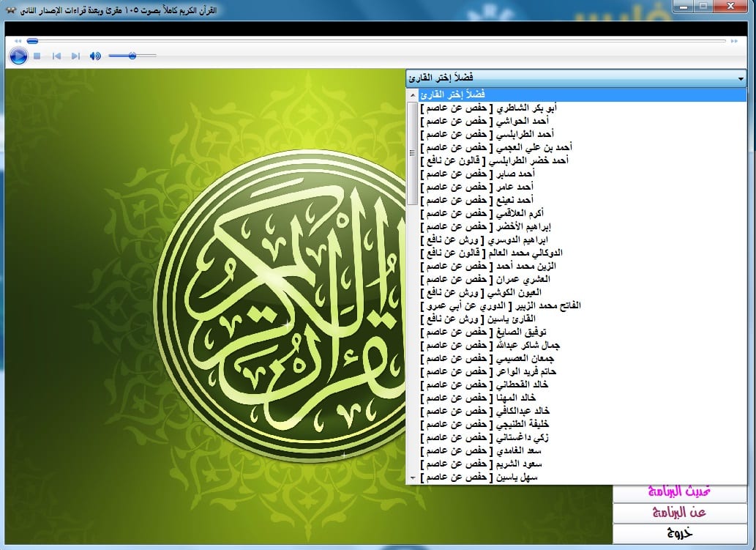
Task: Click the volume slider handle
Action: pyautogui.click(x=132, y=56)
